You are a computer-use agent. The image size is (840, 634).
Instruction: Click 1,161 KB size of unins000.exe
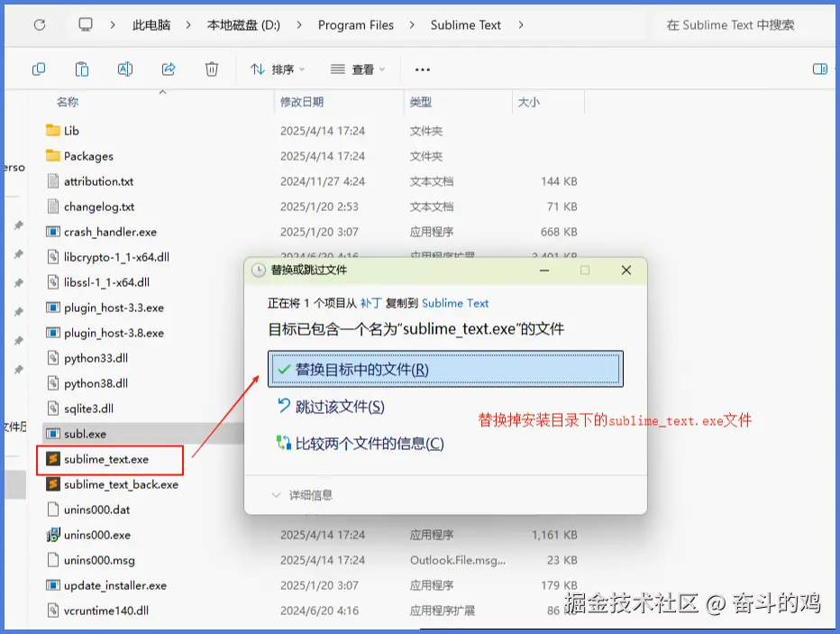coord(554,534)
